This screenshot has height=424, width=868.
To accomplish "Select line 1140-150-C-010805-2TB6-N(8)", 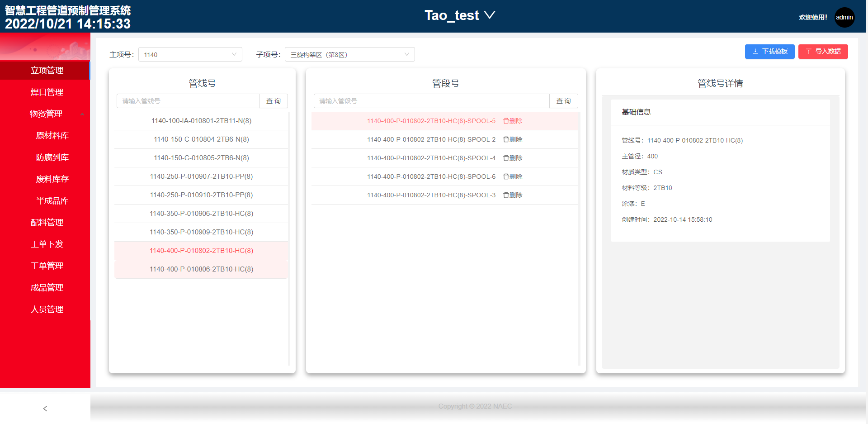I will (201, 158).
